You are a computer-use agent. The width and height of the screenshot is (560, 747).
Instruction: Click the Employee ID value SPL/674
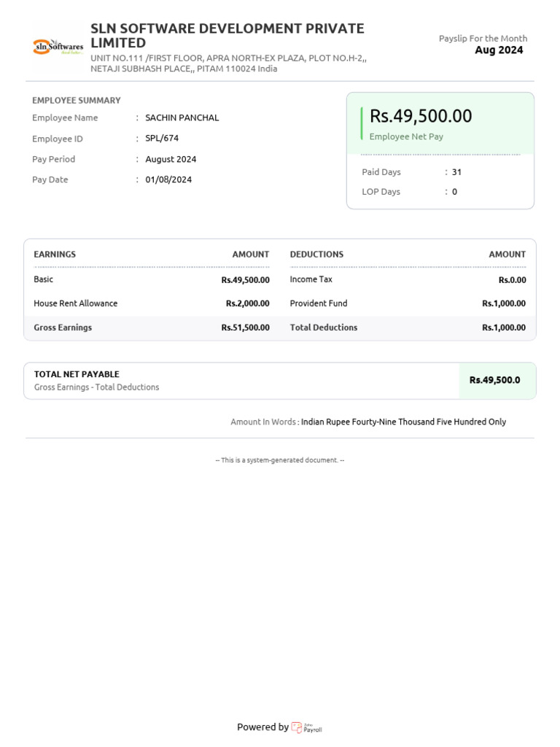[162, 139]
